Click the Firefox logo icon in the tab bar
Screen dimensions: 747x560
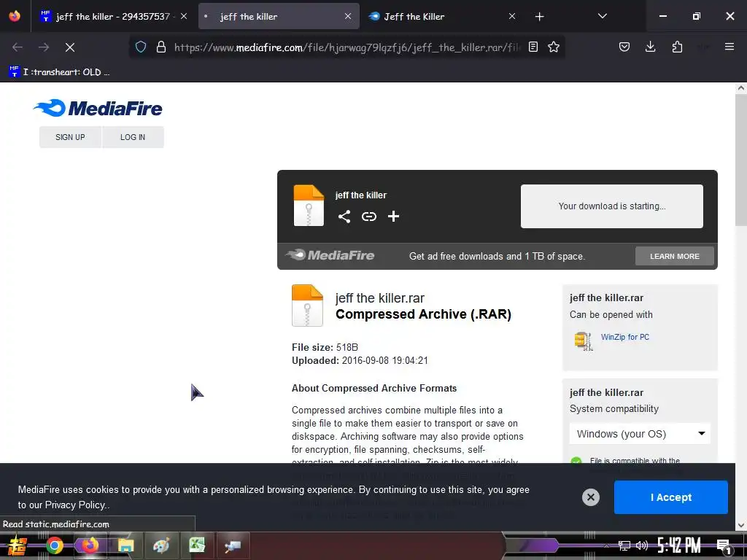click(x=15, y=16)
